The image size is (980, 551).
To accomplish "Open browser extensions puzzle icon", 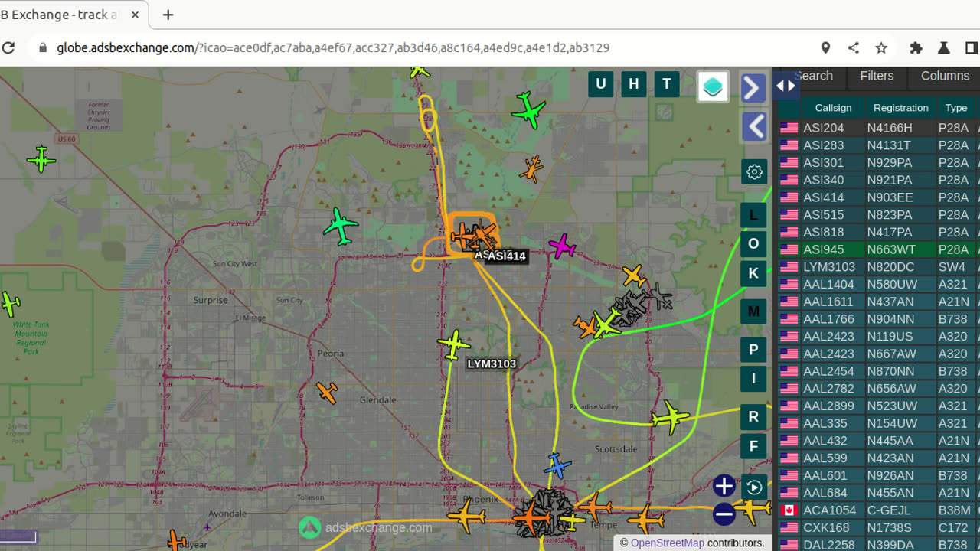I will (916, 47).
